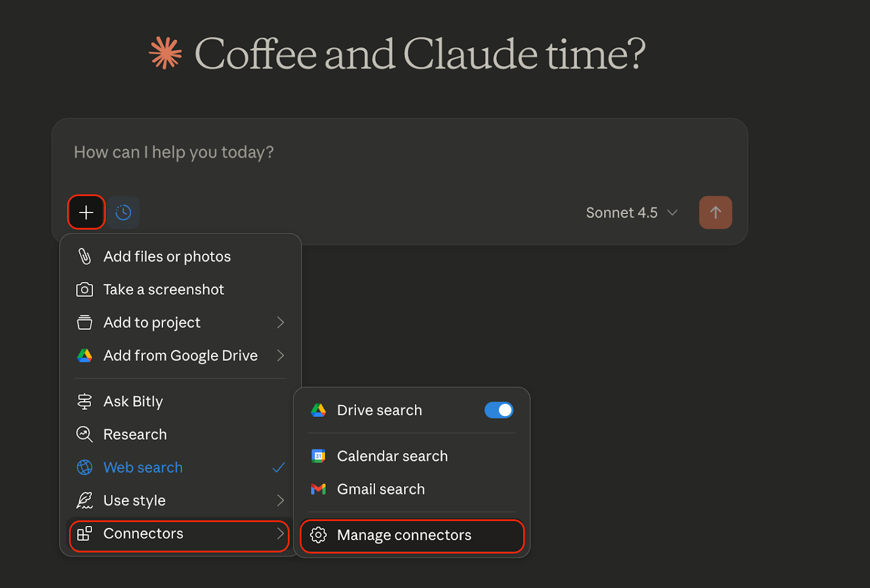Choose Add from Google Drive
The image size is (870, 588).
tap(180, 356)
